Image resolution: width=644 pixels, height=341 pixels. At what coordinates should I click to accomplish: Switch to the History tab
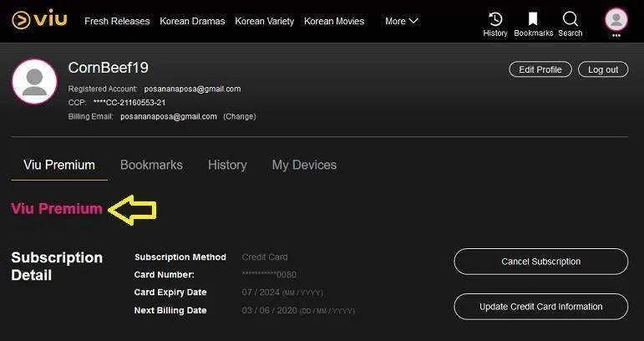click(227, 165)
